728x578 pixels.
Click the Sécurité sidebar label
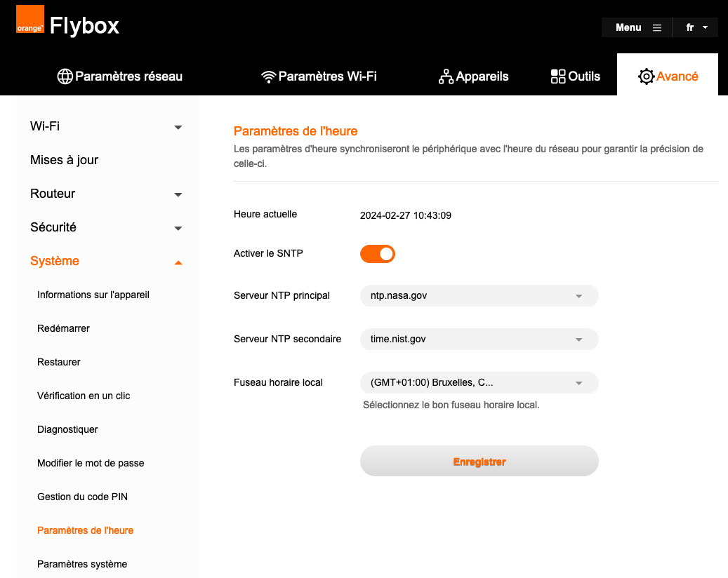[x=53, y=227]
